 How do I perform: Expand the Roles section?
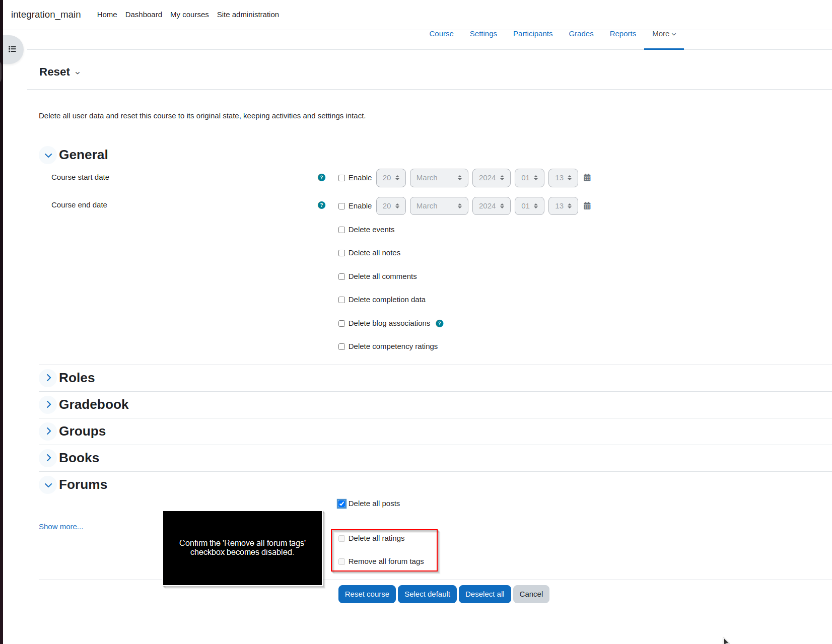click(48, 378)
